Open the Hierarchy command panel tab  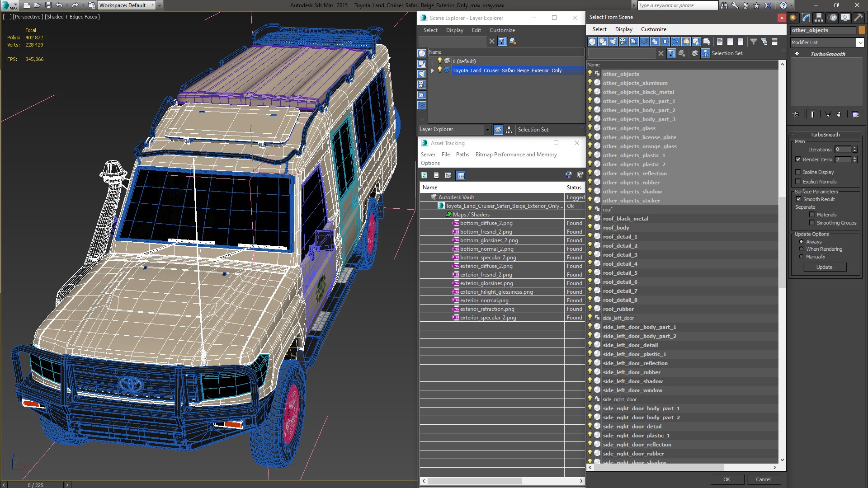(x=819, y=18)
